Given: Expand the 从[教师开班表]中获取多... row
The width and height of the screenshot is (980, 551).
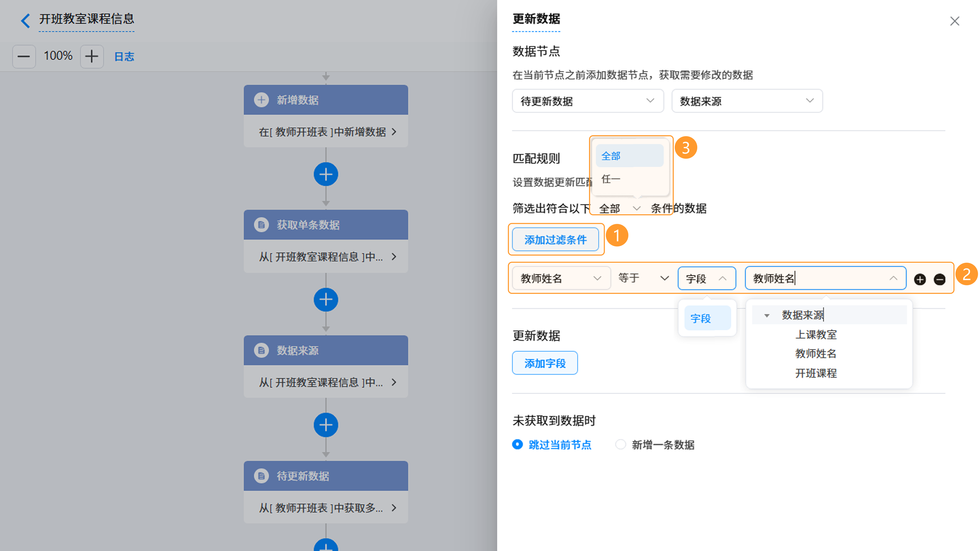Looking at the screenshot, I should (x=326, y=508).
